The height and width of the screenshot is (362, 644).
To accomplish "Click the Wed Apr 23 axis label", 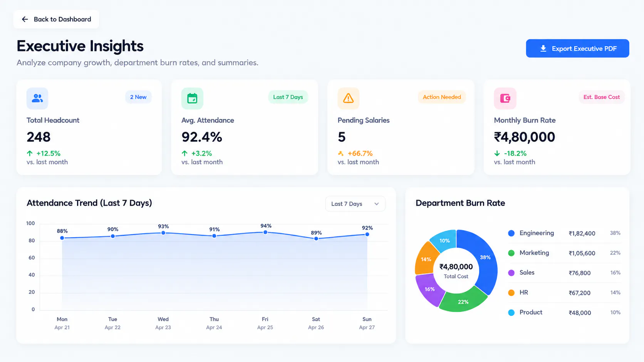I will coord(163,323).
